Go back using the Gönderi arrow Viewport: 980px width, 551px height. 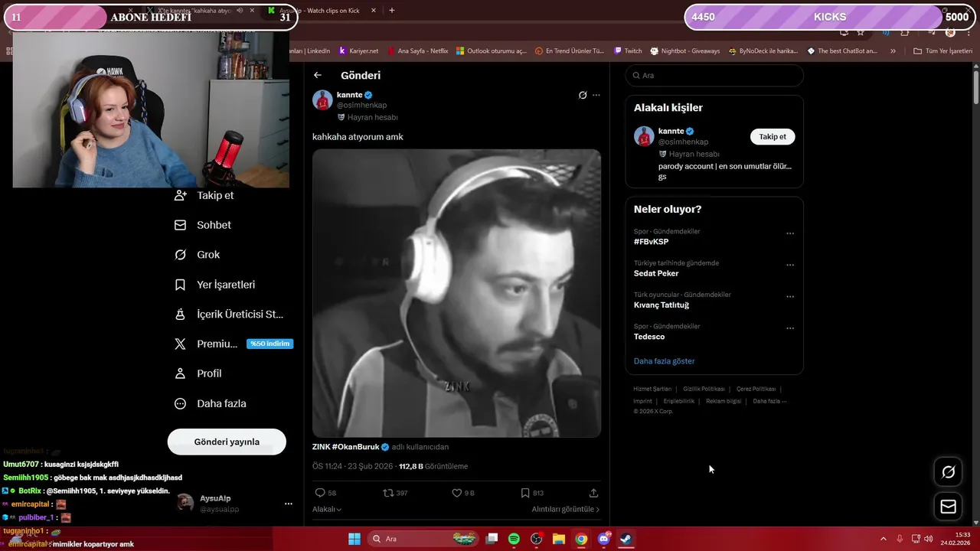point(318,75)
